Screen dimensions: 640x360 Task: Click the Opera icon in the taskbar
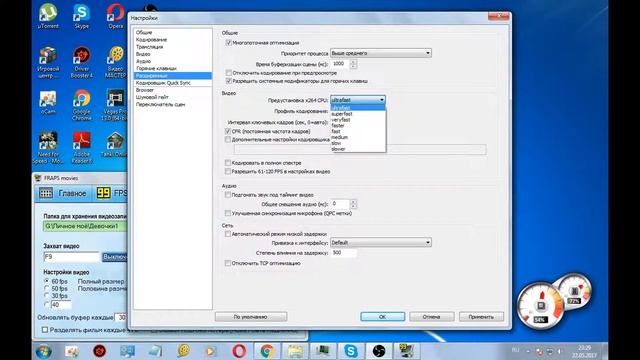pos(239,351)
